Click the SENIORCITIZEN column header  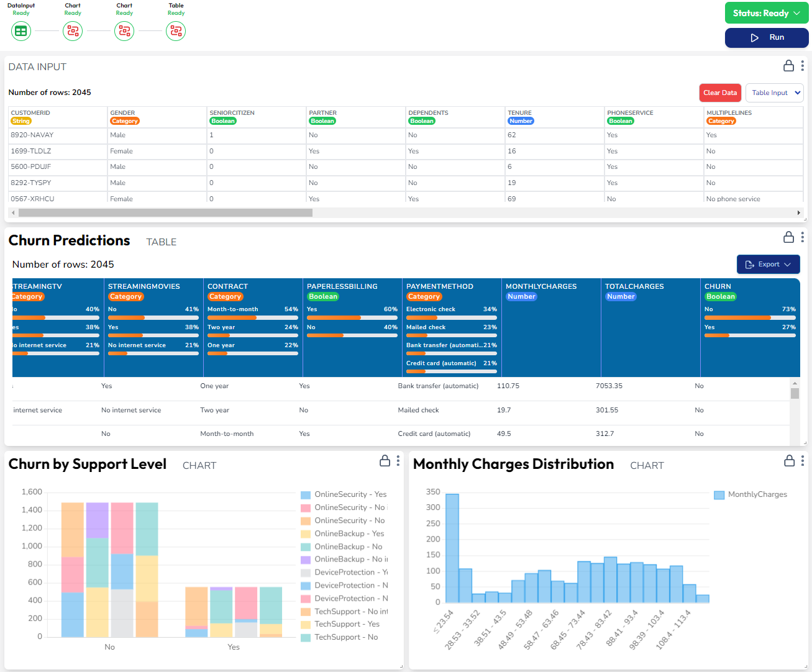pyautogui.click(x=257, y=117)
